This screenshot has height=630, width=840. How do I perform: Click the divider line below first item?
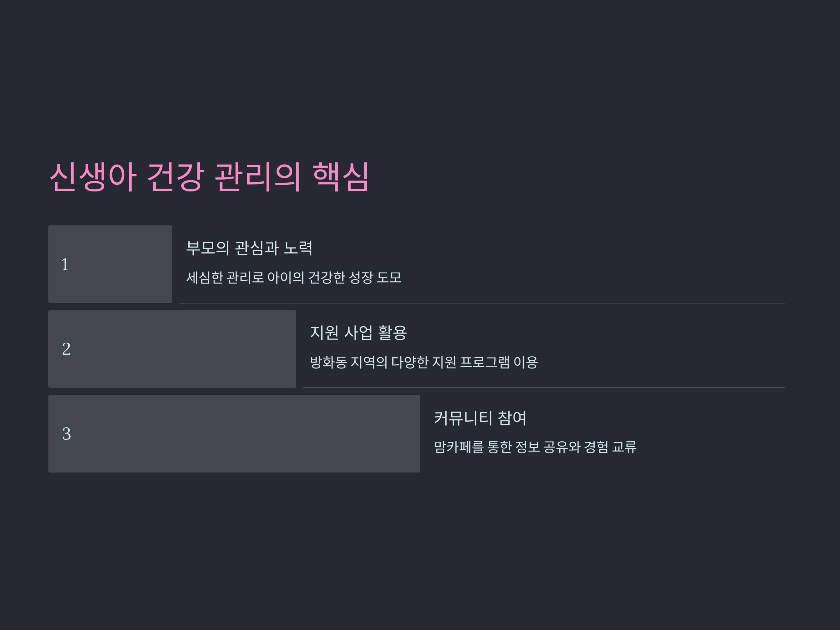(482, 303)
